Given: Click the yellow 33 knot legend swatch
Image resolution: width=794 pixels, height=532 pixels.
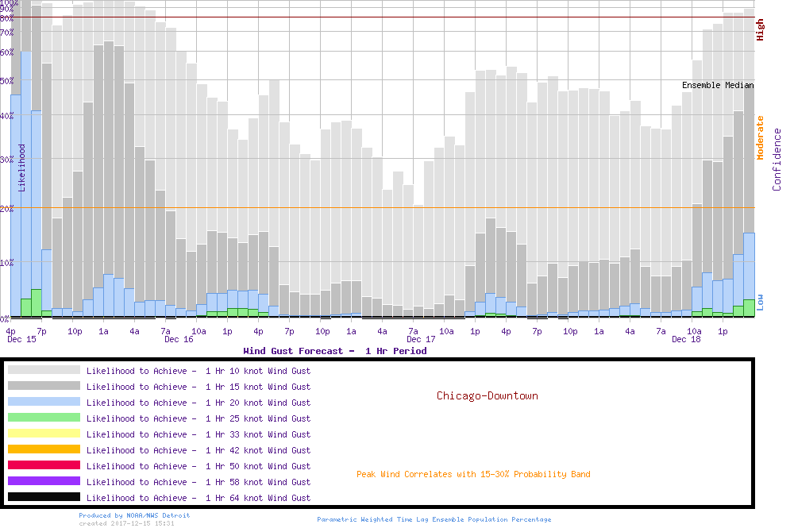Looking at the screenshot, I should tap(44, 434).
